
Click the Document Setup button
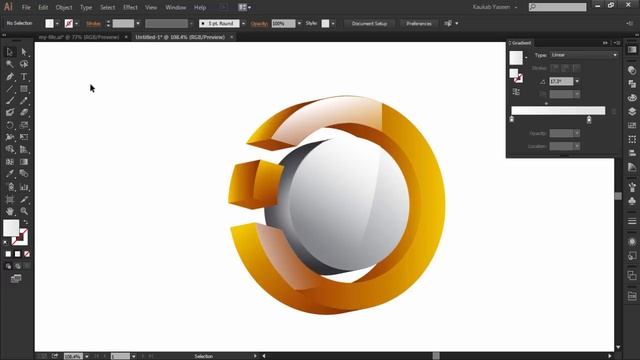tap(369, 24)
